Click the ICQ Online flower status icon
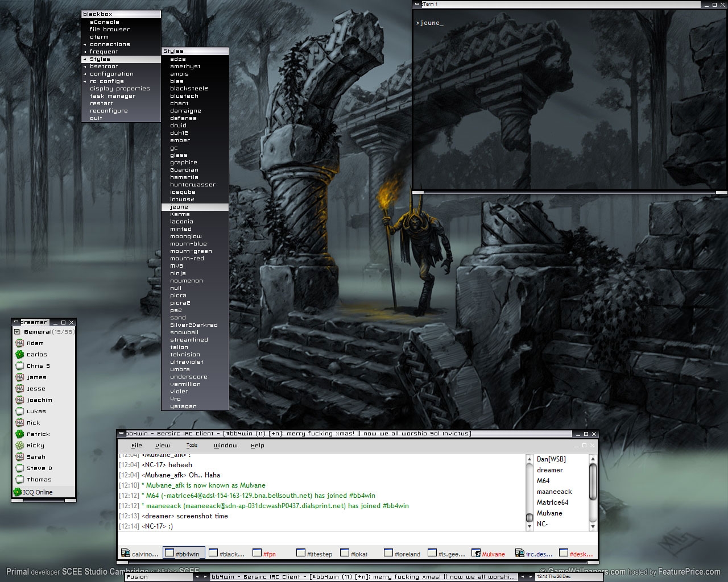728x582 pixels. pos(17,492)
